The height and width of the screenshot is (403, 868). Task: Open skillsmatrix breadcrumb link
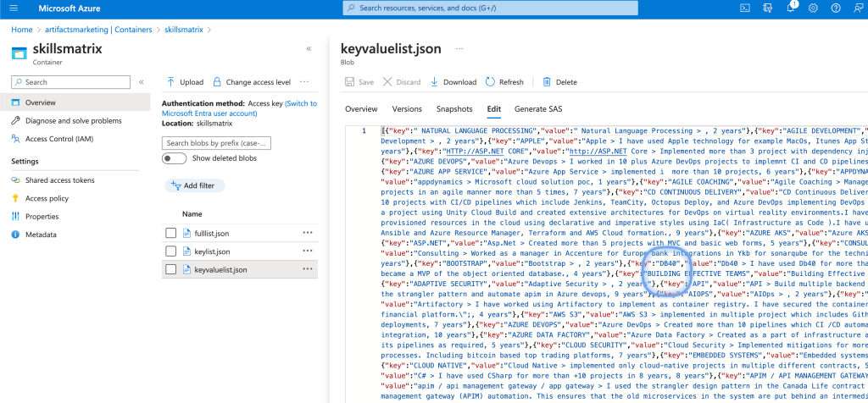(x=184, y=30)
